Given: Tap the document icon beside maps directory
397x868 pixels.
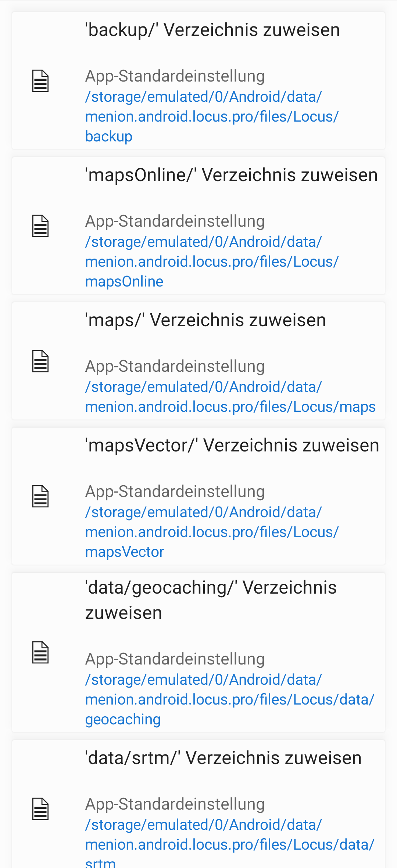Looking at the screenshot, I should tap(40, 361).
